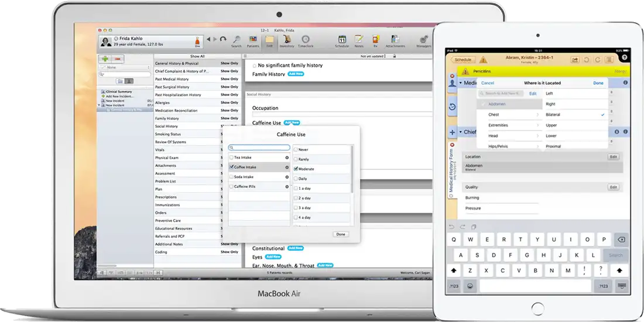Open the None dropdown in the sidebar
Image resolution: width=644 pixels, height=322 pixels.
click(x=125, y=67)
